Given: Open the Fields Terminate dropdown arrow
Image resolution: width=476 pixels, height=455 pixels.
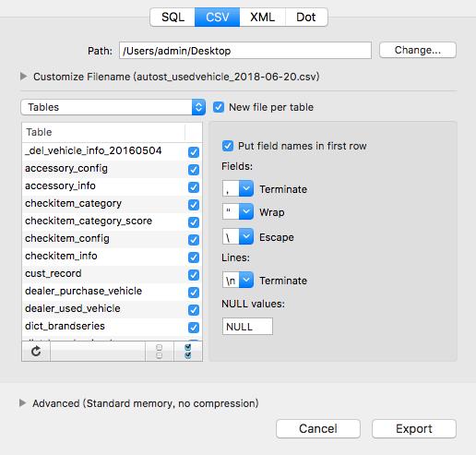Looking at the screenshot, I should point(246,188).
